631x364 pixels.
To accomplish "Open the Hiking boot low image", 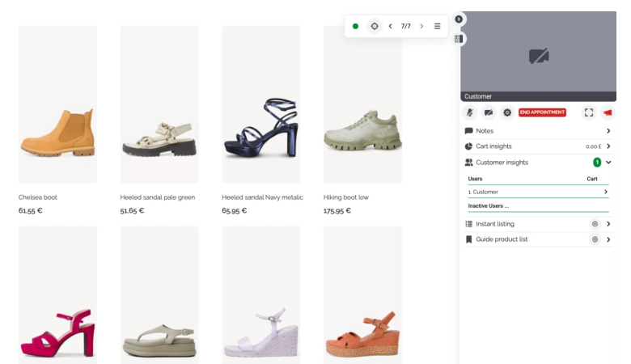I will tap(362, 104).
